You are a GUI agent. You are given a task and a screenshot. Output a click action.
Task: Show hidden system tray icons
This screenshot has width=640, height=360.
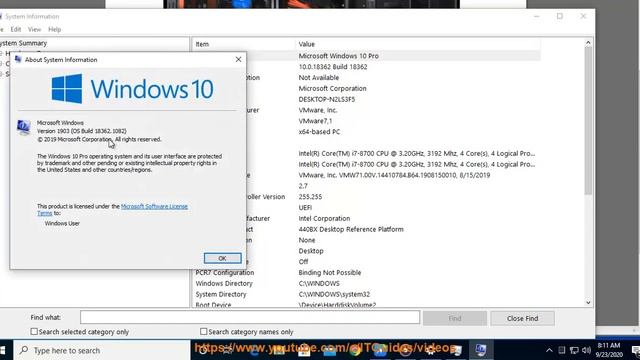[549, 350]
